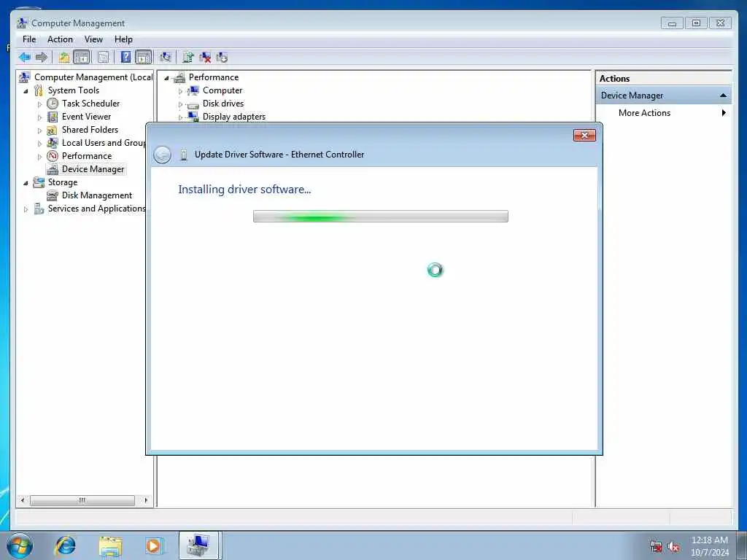Open Windows Explorer from the taskbar
Screen dimensions: 747x560
(x=111, y=545)
